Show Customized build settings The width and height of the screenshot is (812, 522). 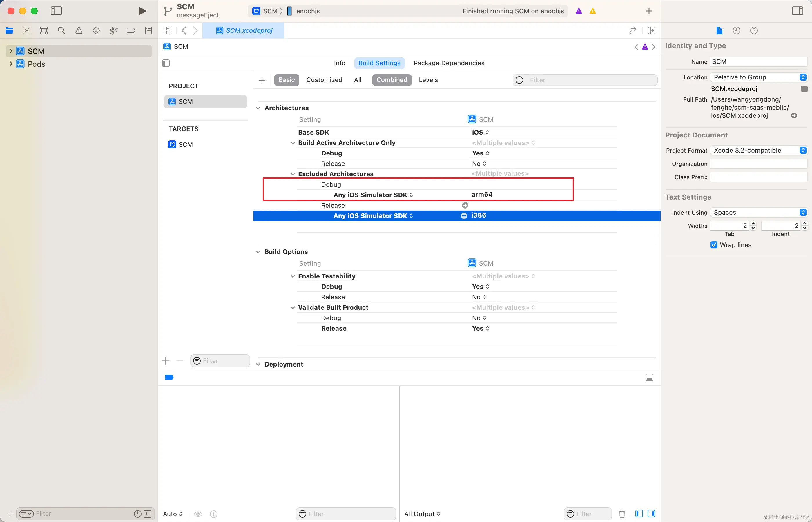pyautogui.click(x=324, y=80)
